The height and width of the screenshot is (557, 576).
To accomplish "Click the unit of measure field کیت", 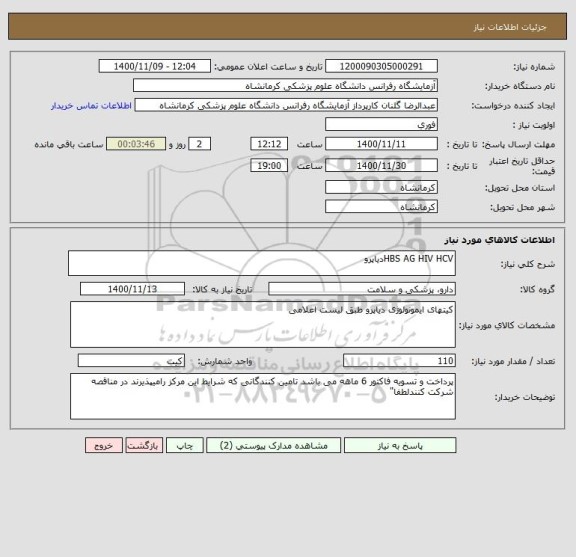I will [x=131, y=361].
